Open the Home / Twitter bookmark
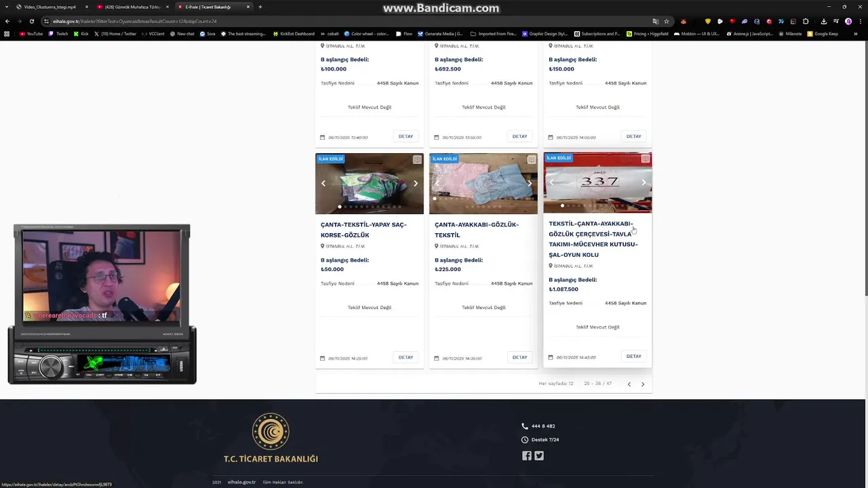Viewport: 868px width, 488px height. pos(115,34)
